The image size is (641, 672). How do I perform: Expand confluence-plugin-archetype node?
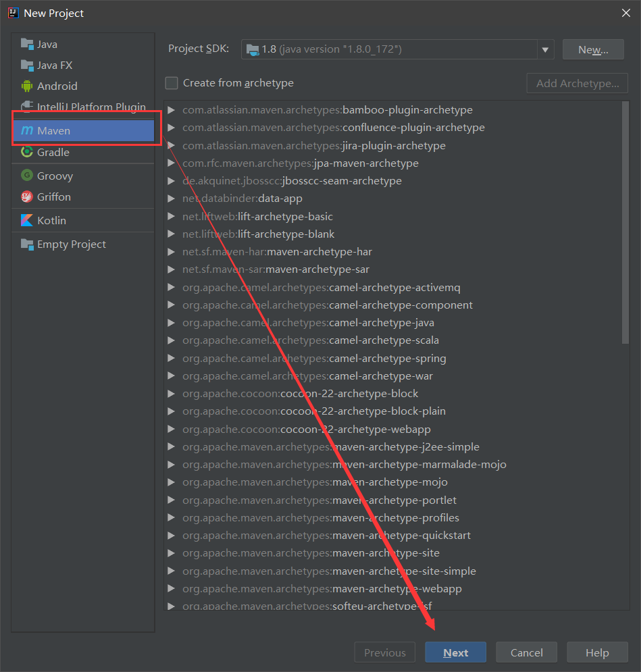[x=171, y=128]
